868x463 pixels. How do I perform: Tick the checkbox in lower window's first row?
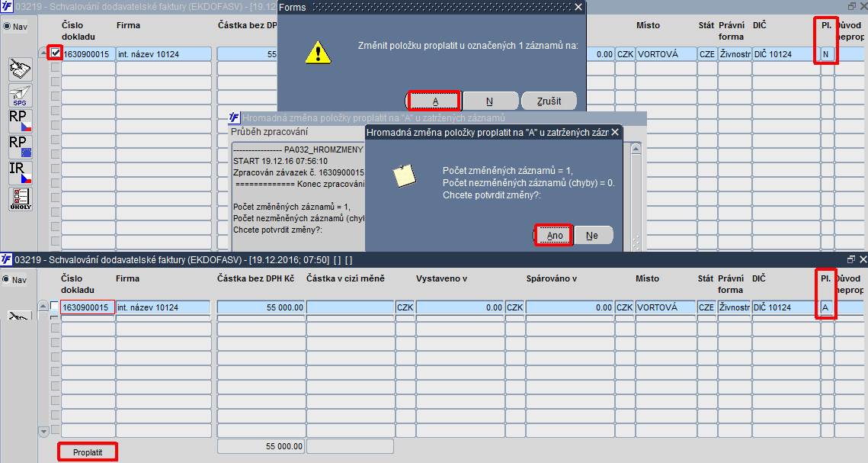(x=54, y=306)
